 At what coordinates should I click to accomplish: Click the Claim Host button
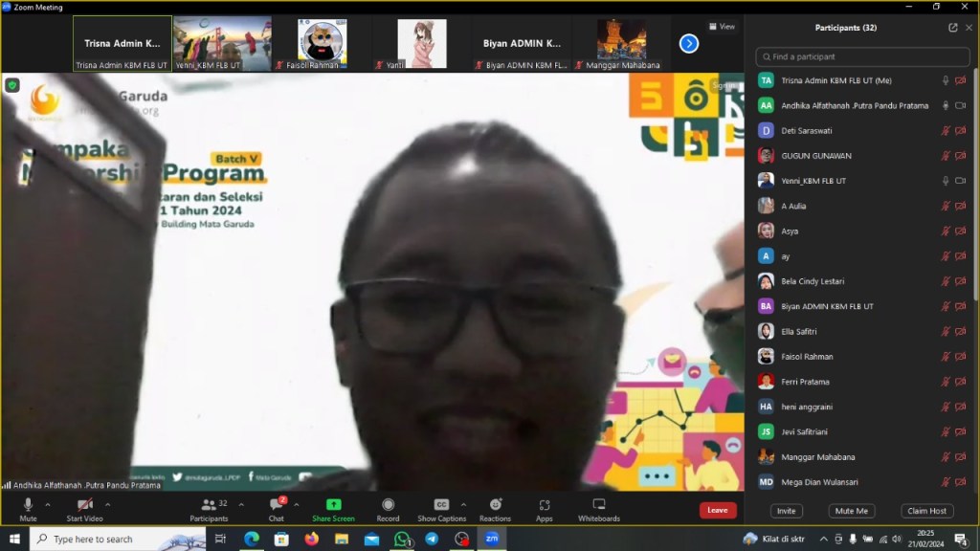pos(926,511)
